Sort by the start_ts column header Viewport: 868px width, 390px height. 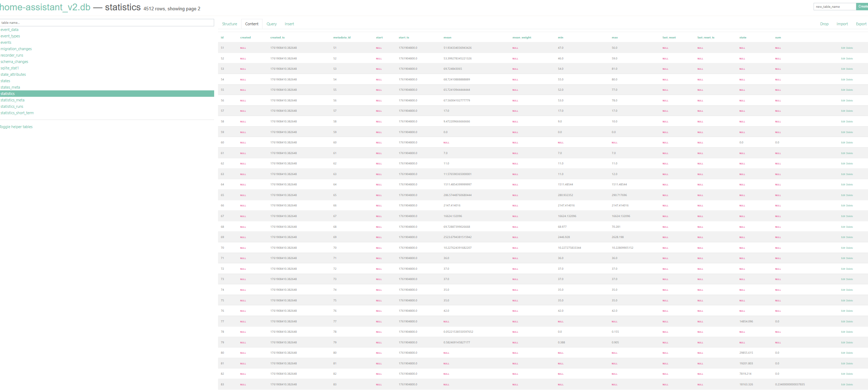click(404, 37)
